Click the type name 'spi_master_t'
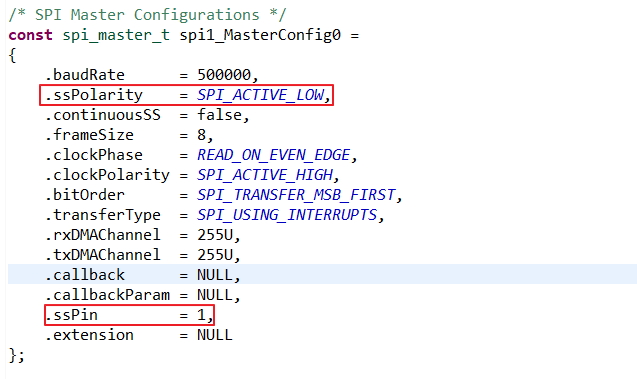 pos(116,35)
